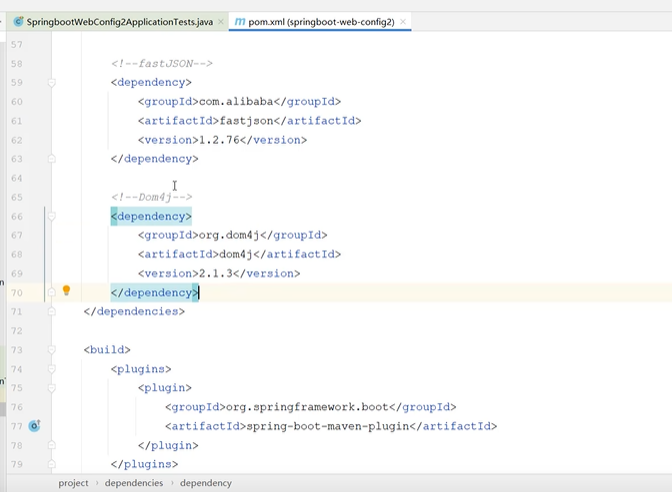
Task: Click the Maven icon on the pom.xml tab
Action: (240, 21)
